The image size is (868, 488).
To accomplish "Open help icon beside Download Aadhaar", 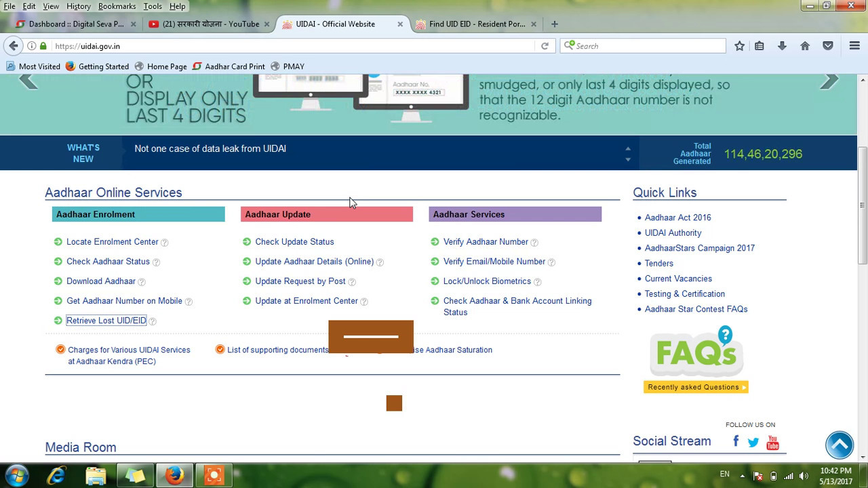I will [x=142, y=282].
